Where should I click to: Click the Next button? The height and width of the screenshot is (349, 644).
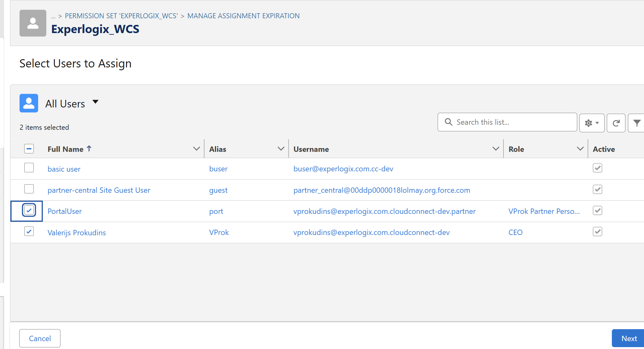[629, 338]
